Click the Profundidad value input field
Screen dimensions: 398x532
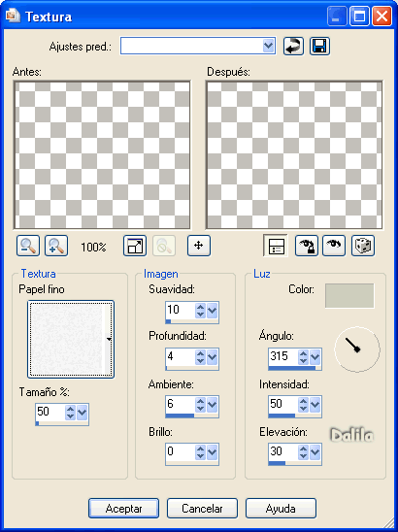pos(181,357)
